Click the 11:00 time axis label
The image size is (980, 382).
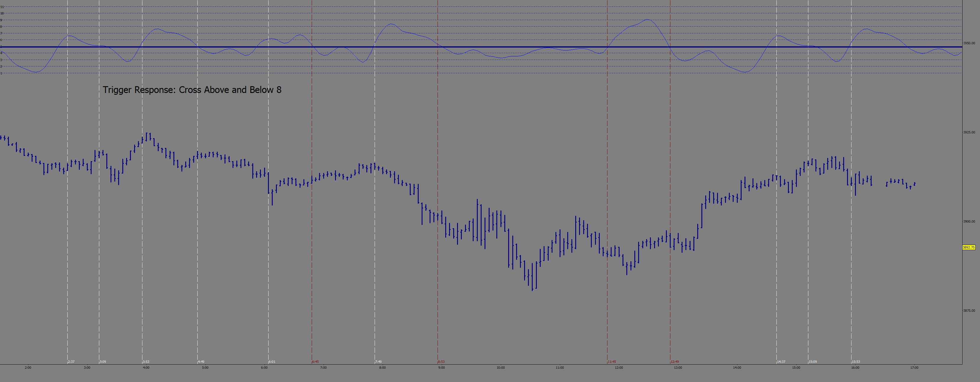(x=560, y=368)
